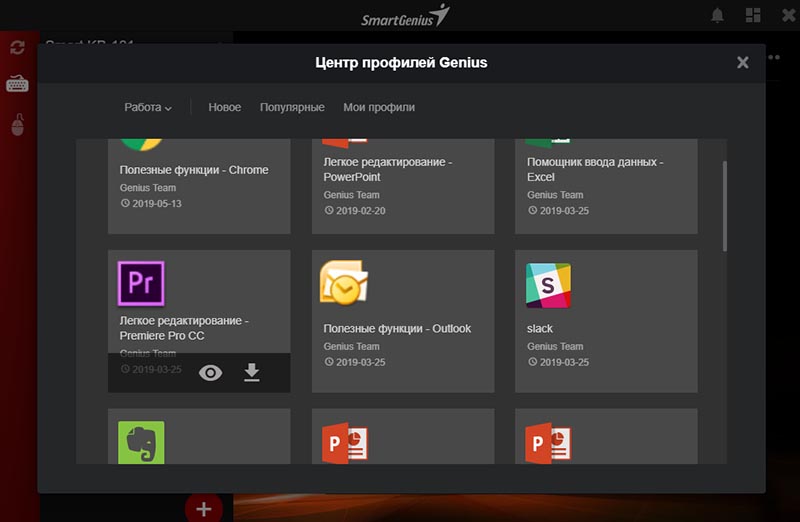Open the slack profile title
Screen dimensions: 800x522
click(540, 329)
